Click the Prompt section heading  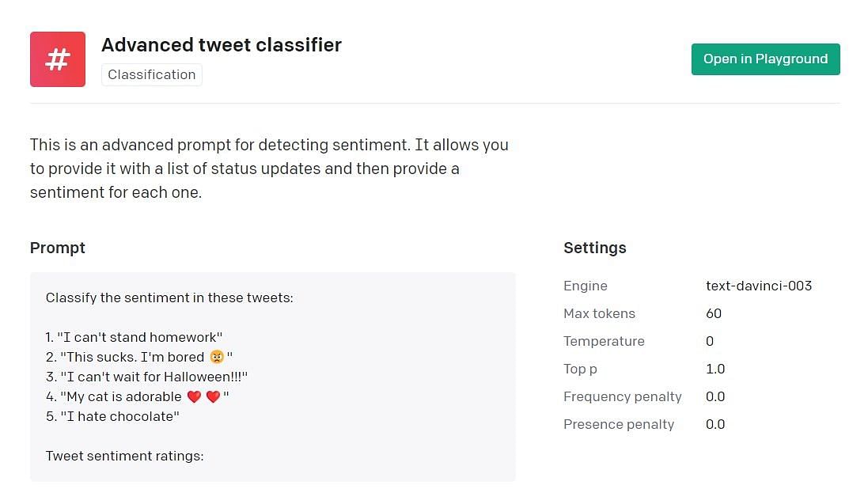click(58, 248)
